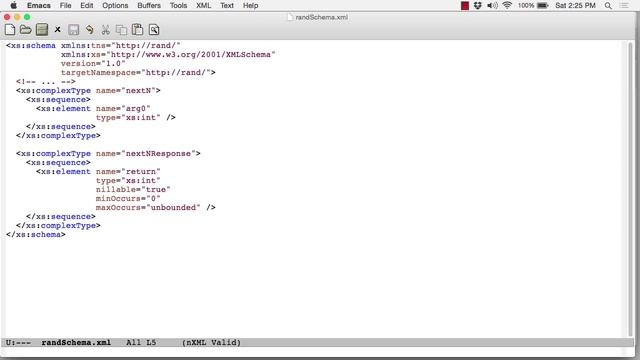Place cursor on nextNResponse name value

pyautogui.click(x=158, y=153)
